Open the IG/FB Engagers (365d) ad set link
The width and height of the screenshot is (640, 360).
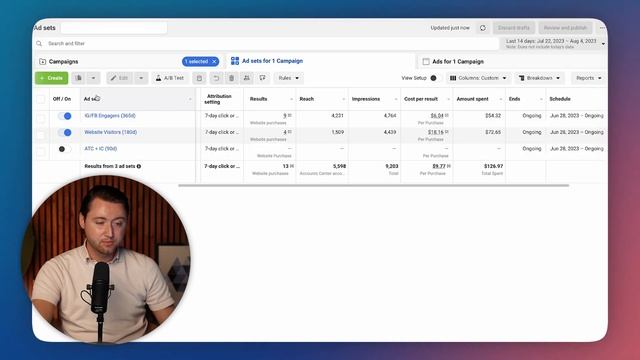point(110,116)
